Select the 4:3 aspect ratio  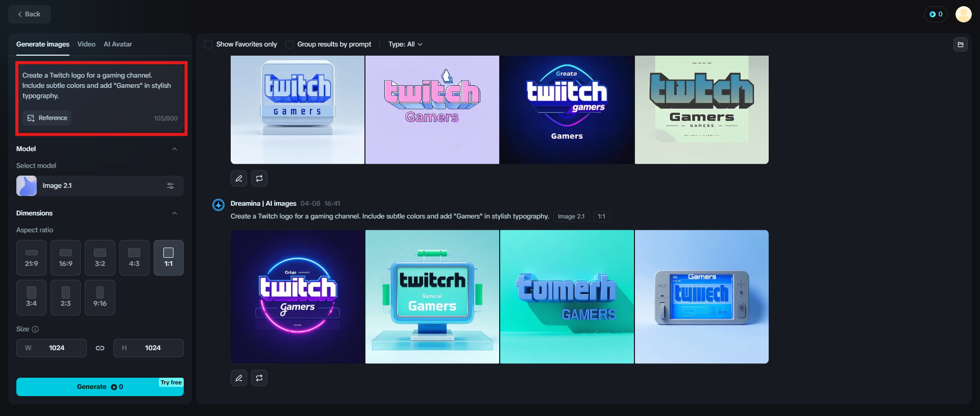point(134,258)
